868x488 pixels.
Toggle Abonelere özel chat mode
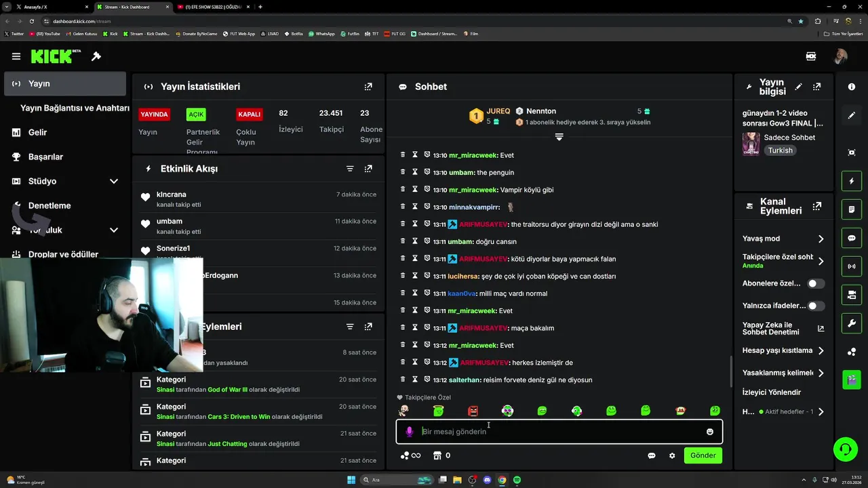pos(816,283)
